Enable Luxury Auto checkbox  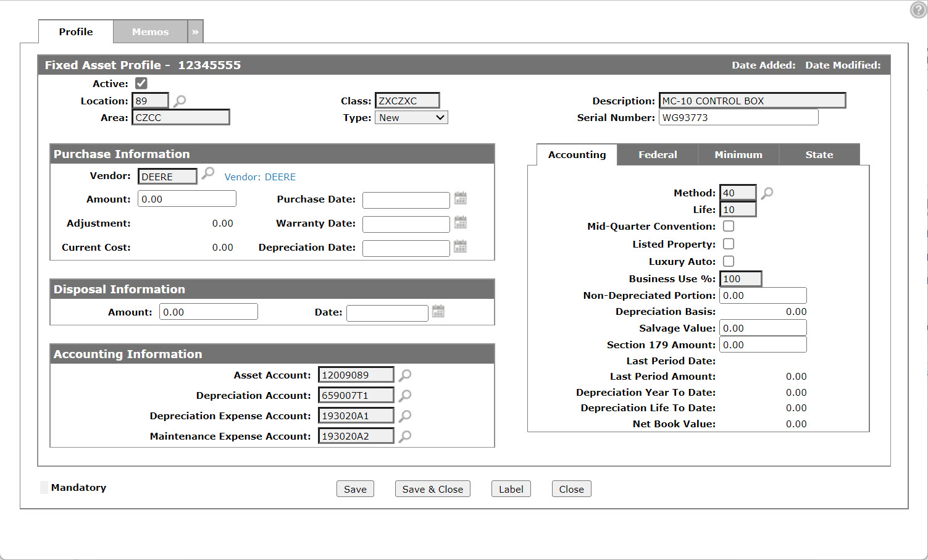point(729,261)
